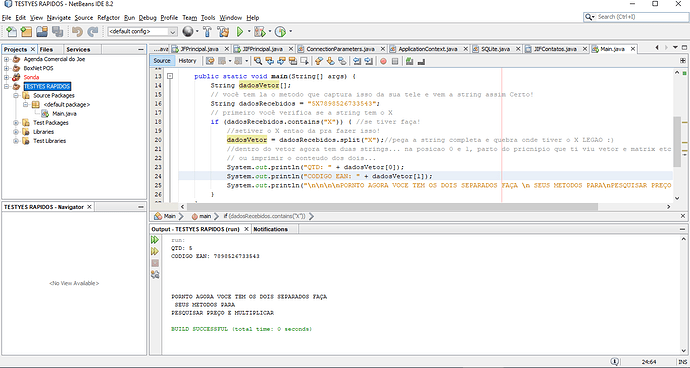Image resolution: width=690 pixels, height=368 pixels.
Task: Open the Profile Project dropdown arrow
Action: point(290,32)
